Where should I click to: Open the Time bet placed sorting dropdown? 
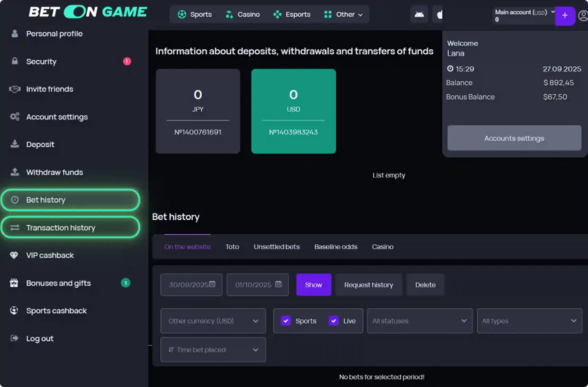[x=213, y=349]
